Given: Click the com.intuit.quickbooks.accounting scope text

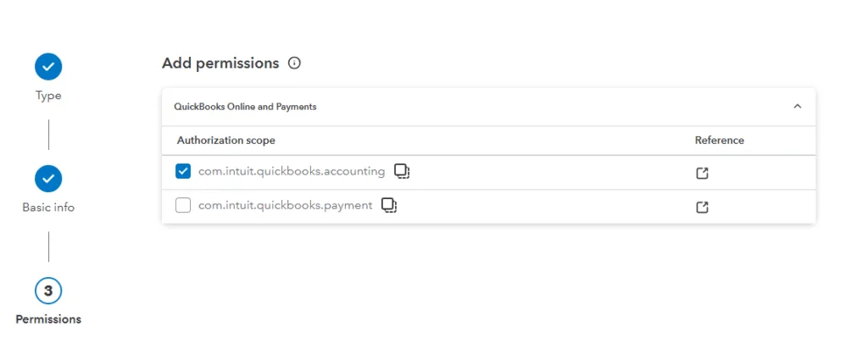Looking at the screenshot, I should pos(292,171).
